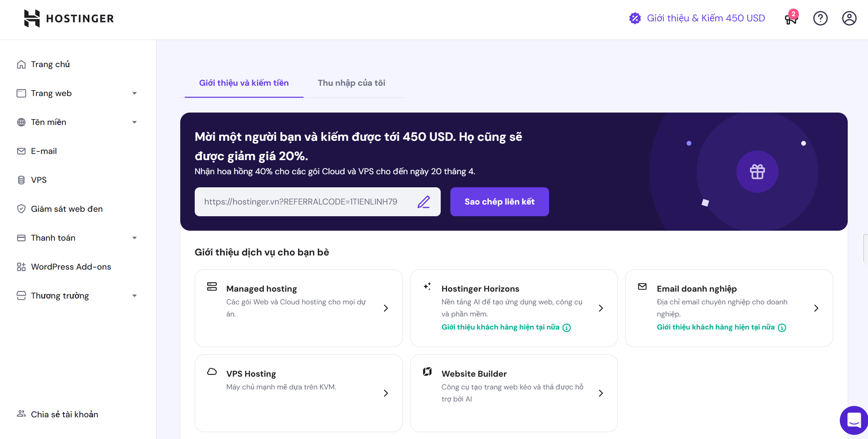Click the referral badge icon in header
This screenshot has height=439, width=868.
point(635,18)
